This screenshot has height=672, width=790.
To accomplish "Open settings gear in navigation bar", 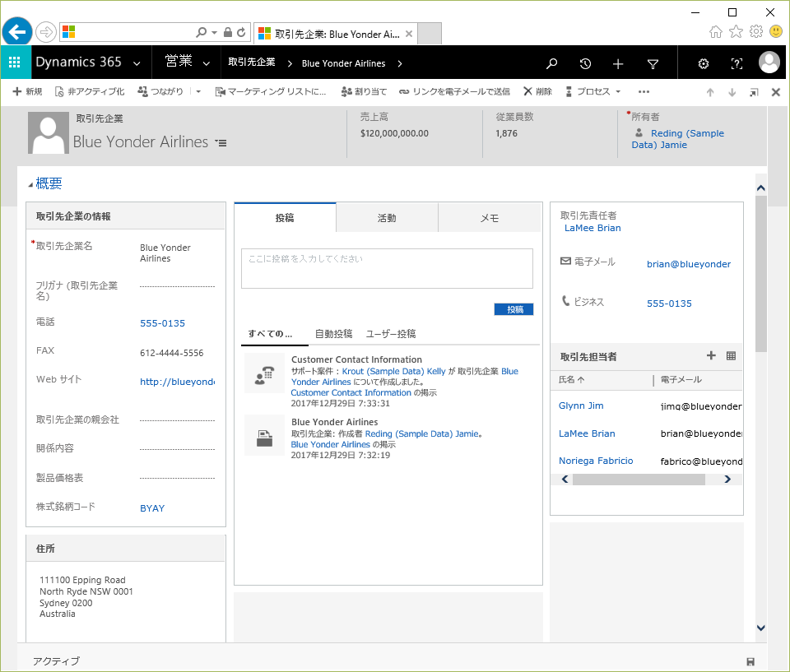I will (x=704, y=64).
